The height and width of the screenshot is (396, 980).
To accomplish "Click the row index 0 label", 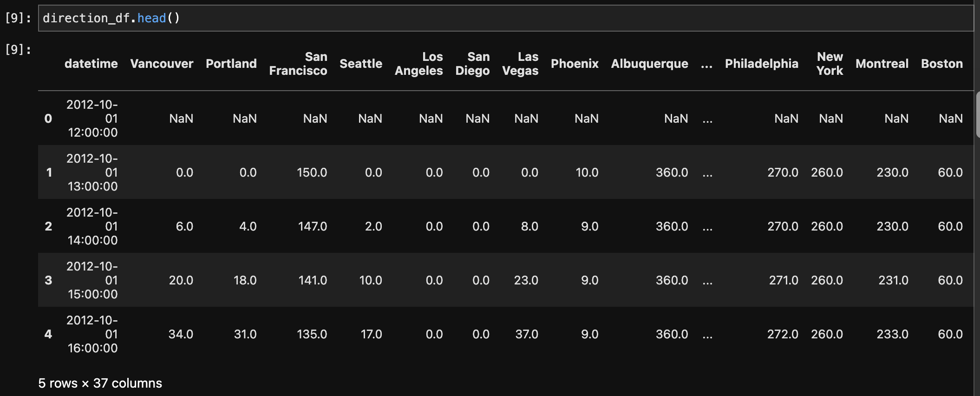I will pyautogui.click(x=48, y=119).
